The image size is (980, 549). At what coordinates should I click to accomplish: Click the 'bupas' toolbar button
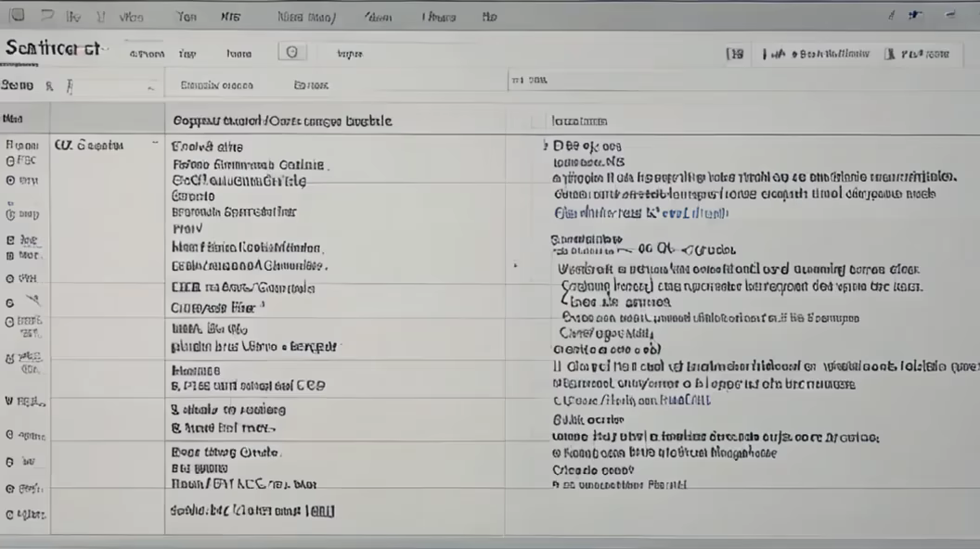click(x=349, y=54)
